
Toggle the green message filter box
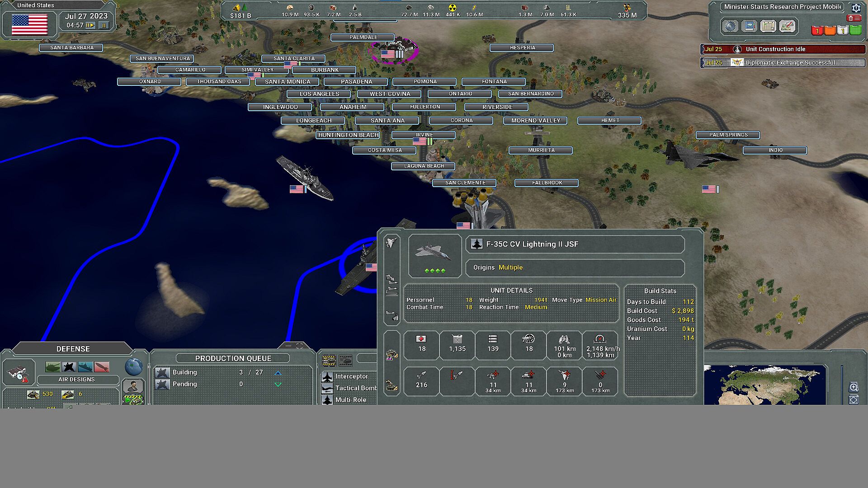point(855,31)
